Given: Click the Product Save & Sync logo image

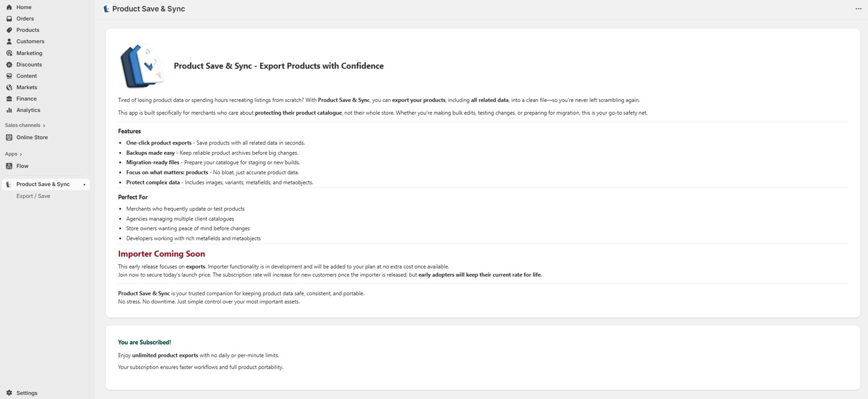Looking at the screenshot, I should point(142,66).
